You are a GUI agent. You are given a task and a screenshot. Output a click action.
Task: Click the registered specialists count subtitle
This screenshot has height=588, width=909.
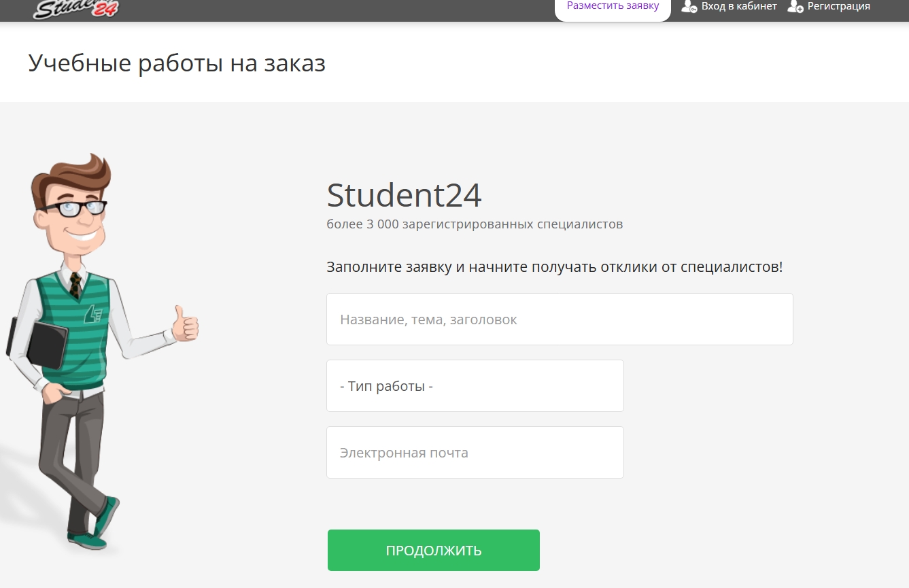[x=475, y=224]
